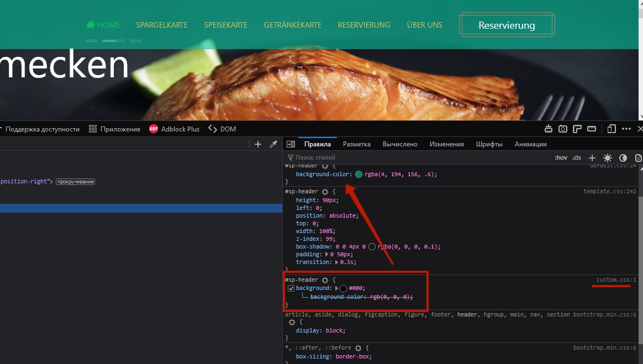This screenshot has width=643, height=364.
Task: Click the Adblock Plus panel tab
Action: pos(174,129)
